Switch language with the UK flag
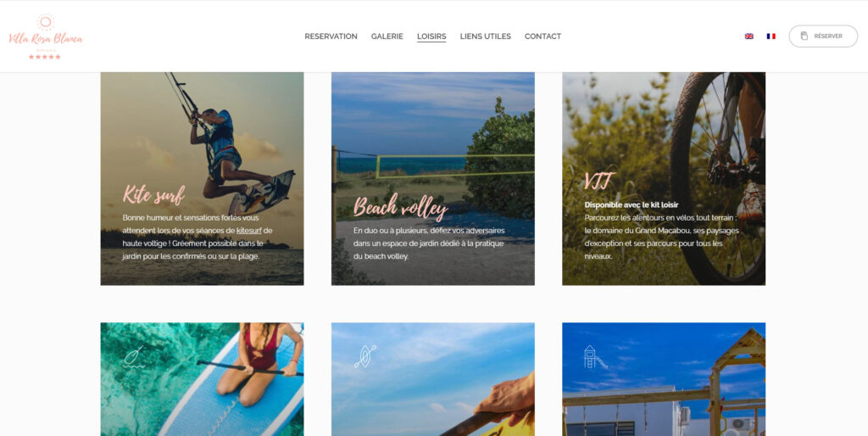868x436 pixels. coord(749,36)
